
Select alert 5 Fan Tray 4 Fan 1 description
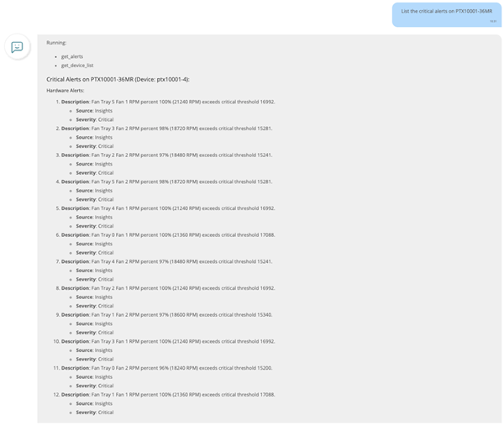[168, 208]
